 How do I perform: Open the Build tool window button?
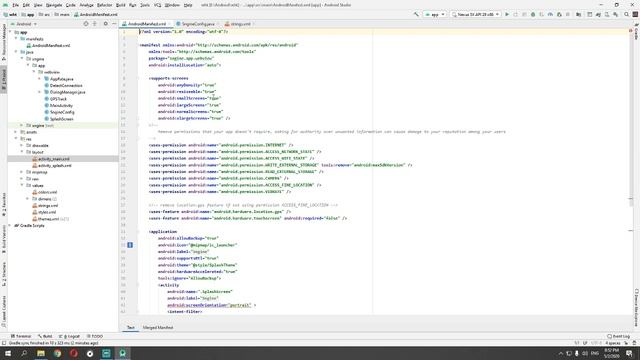(45, 336)
